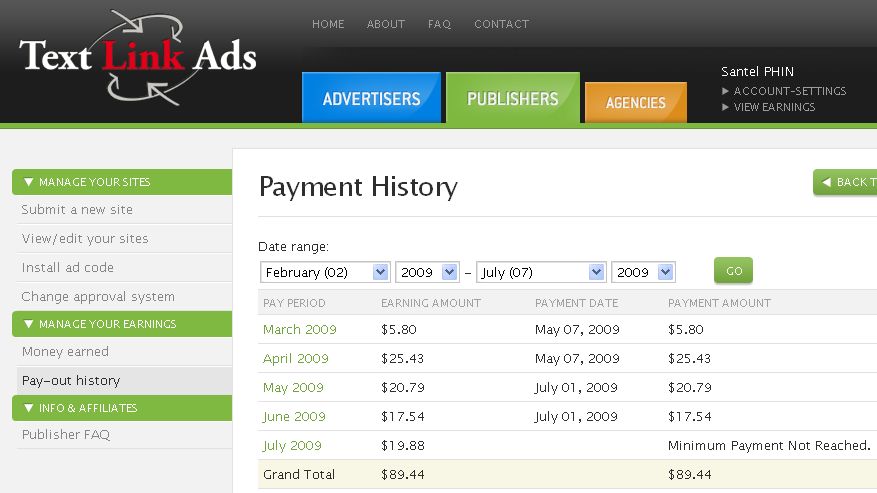The height and width of the screenshot is (493, 877).
Task: Open ACCOUNT-SETTINGS link
Action: click(790, 91)
